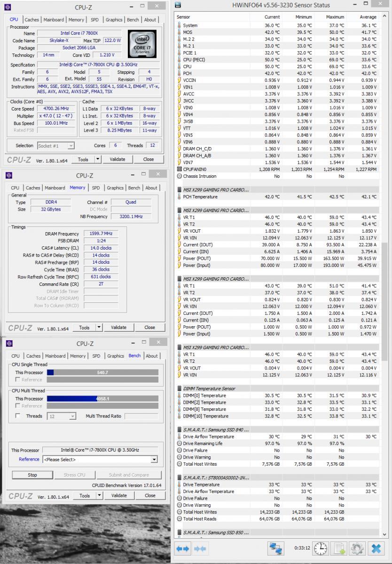Image resolution: width=392 pixels, height=564 pixels.
Task: Click the CPUFANIN0 current value 1,208 RPM
Action: point(269,169)
